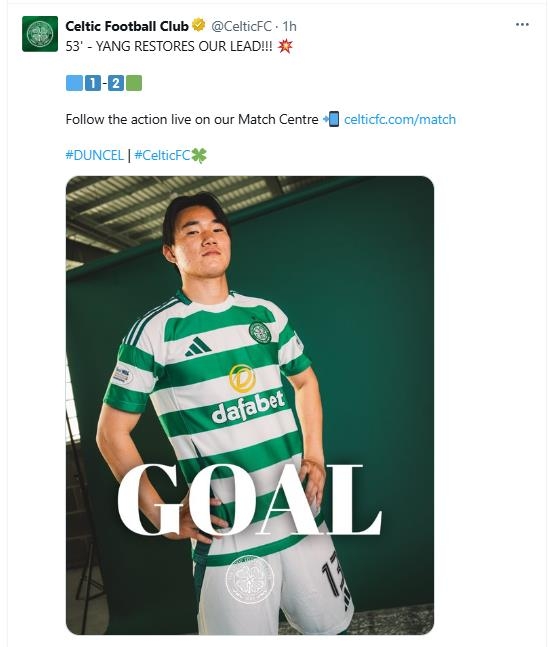Click the keycap 2 score emoji
This screenshot has height=647, width=548.
pyautogui.click(x=116, y=83)
